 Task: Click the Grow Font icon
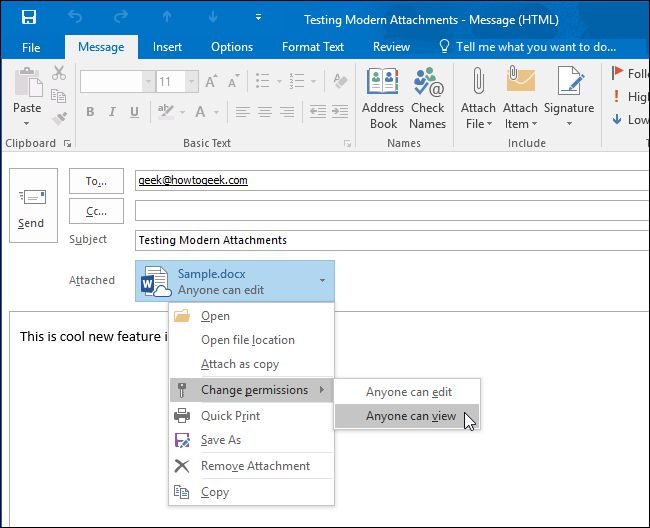(211, 81)
